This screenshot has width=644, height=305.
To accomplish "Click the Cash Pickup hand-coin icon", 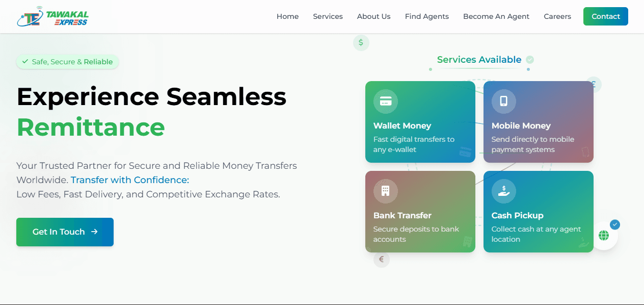I will coord(503,191).
